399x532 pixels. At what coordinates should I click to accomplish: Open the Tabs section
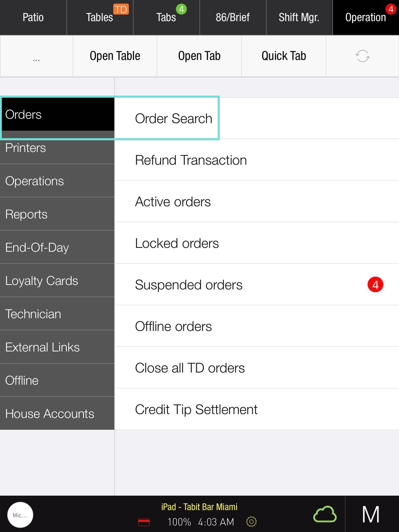point(166,18)
